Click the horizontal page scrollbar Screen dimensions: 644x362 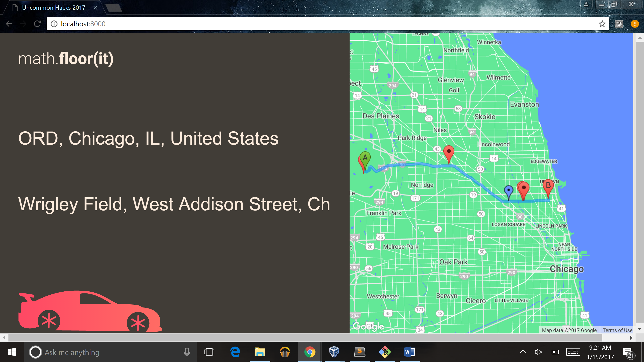click(x=305, y=338)
